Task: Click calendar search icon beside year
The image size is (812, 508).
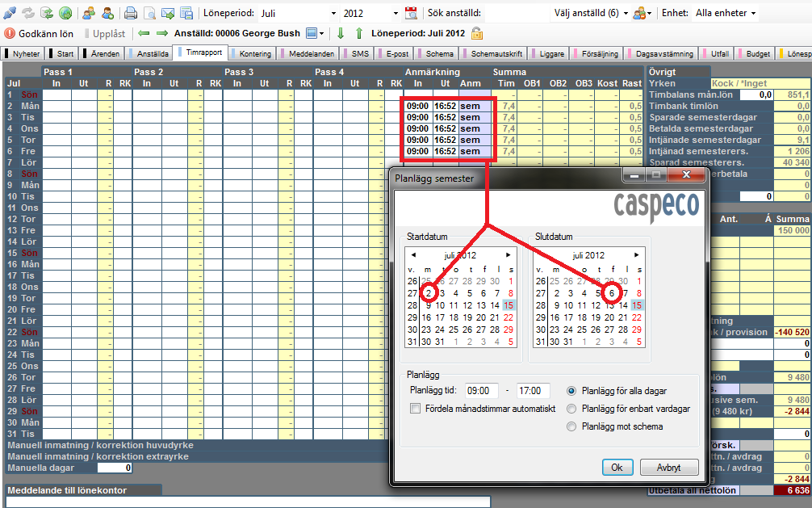Action: [411, 13]
